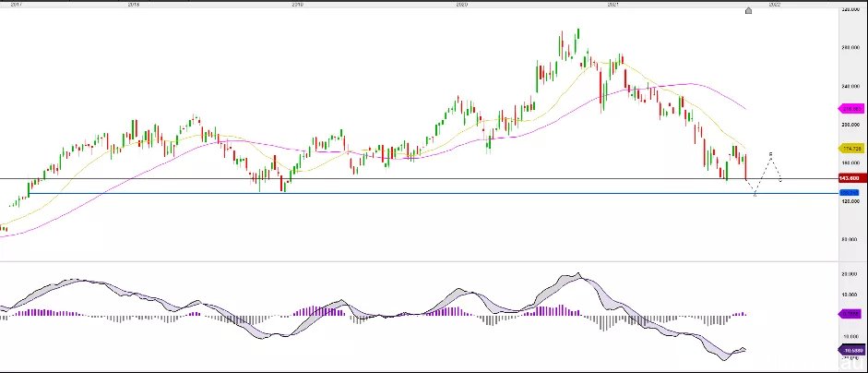
Task: Click the B label of the dashed projection
Action: 770,153
